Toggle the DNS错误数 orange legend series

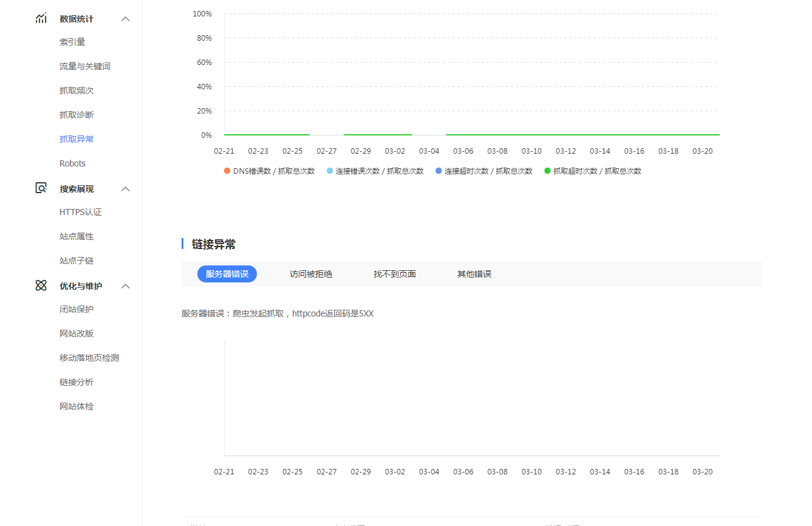click(x=269, y=171)
